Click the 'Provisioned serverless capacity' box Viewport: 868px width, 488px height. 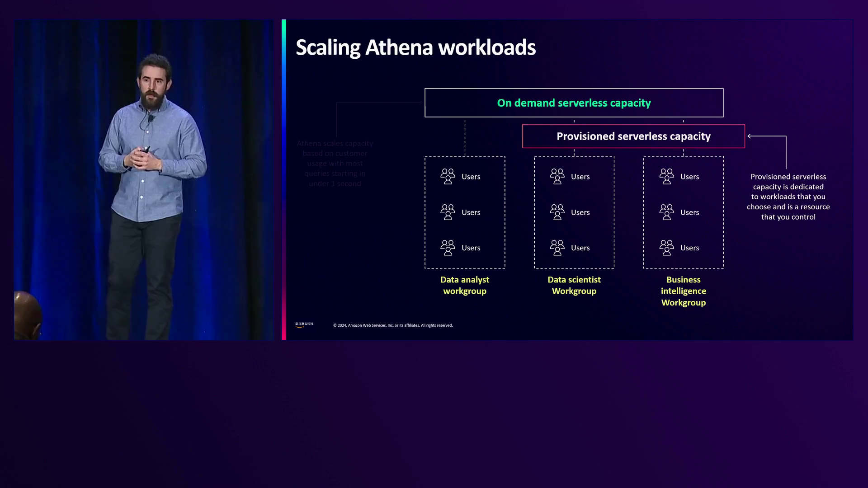633,136
